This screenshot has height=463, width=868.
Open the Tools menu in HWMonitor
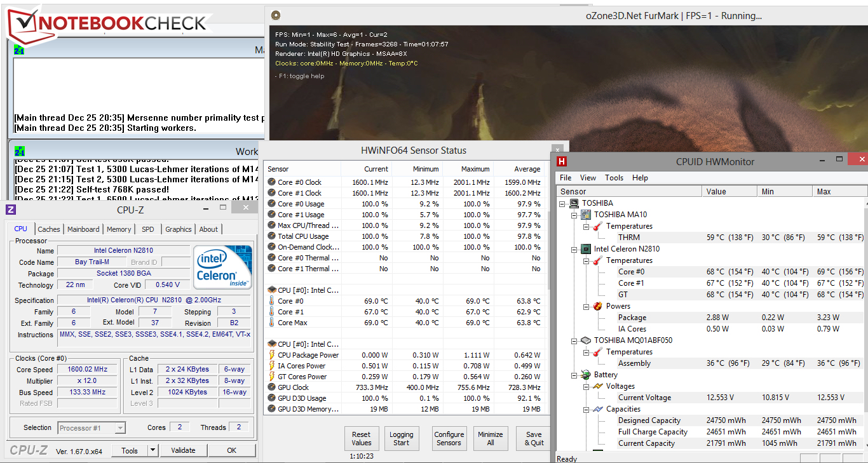click(x=614, y=178)
